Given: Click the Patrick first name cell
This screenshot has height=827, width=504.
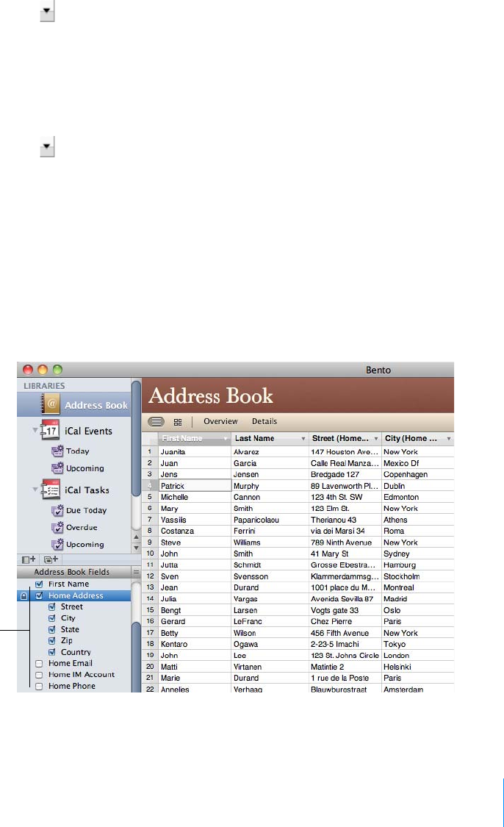Looking at the screenshot, I should (x=195, y=486).
